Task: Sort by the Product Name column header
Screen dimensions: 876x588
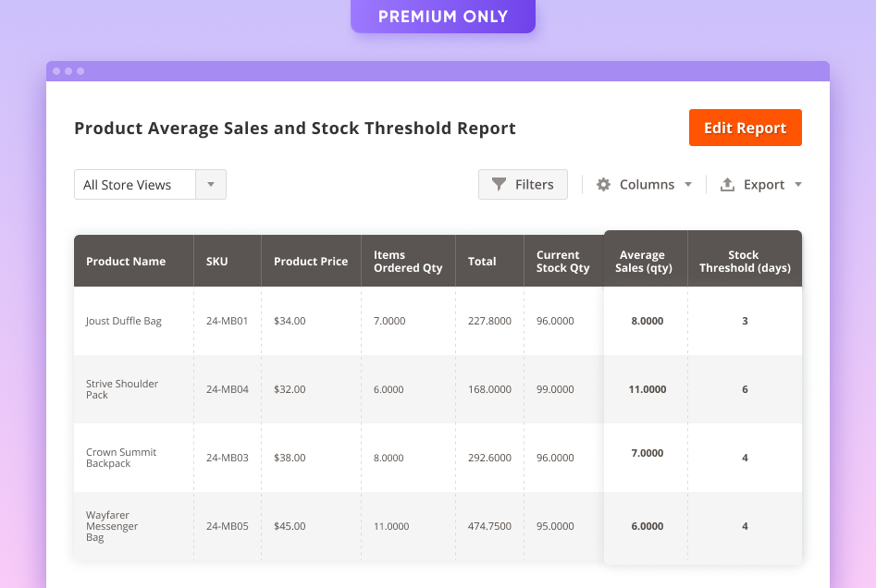Action: (126, 262)
